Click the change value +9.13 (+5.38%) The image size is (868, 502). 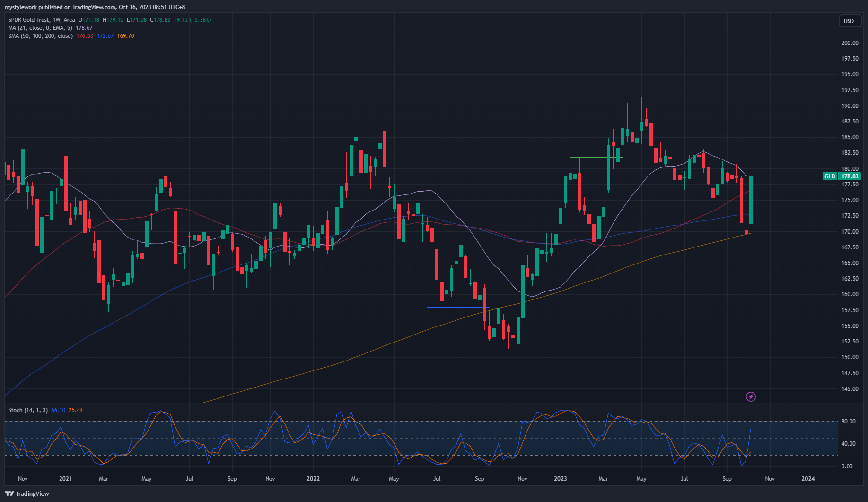(192, 20)
